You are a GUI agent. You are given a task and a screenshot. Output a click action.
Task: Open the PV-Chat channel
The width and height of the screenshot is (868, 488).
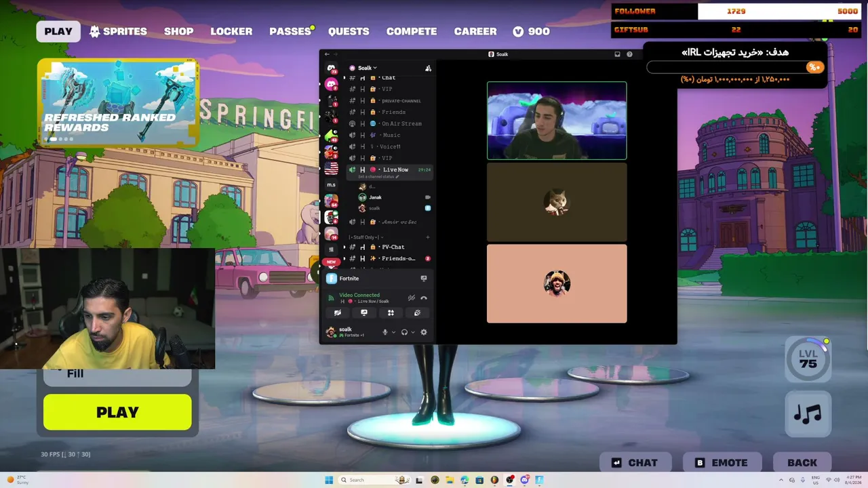pos(389,247)
